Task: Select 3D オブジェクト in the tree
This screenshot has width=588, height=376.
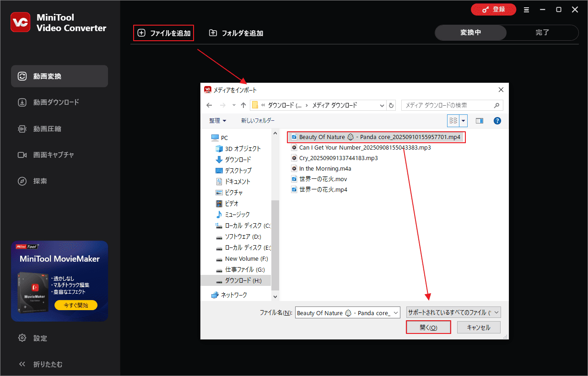Action: click(238, 149)
